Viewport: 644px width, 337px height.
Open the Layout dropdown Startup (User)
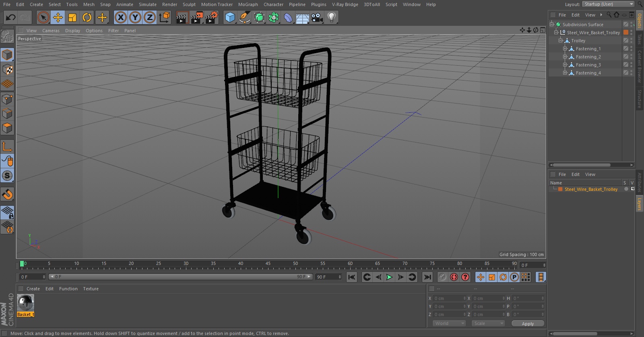click(608, 4)
